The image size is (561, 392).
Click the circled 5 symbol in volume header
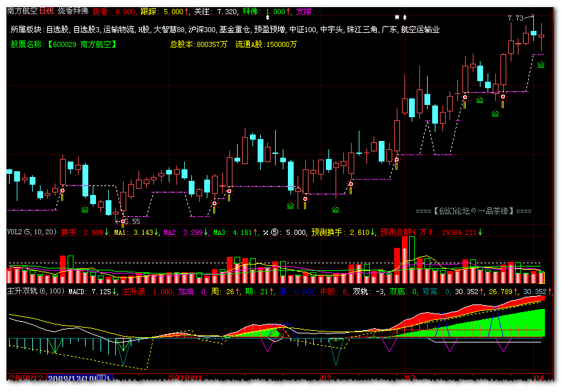(274, 232)
